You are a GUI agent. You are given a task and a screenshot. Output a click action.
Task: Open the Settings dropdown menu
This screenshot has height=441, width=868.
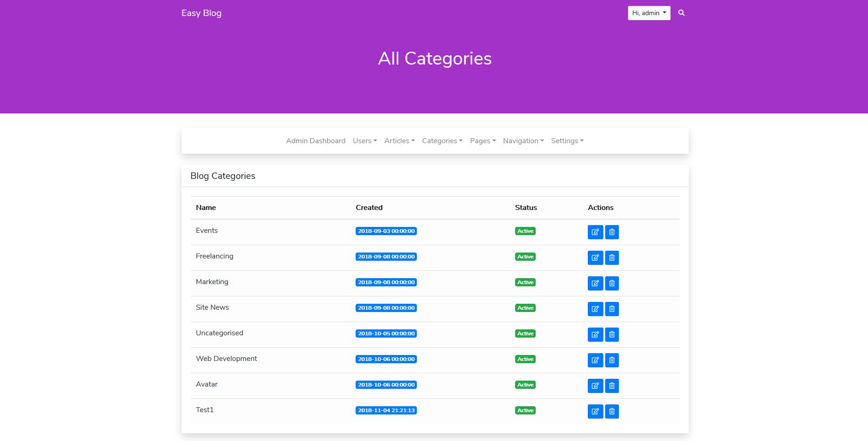(x=567, y=141)
